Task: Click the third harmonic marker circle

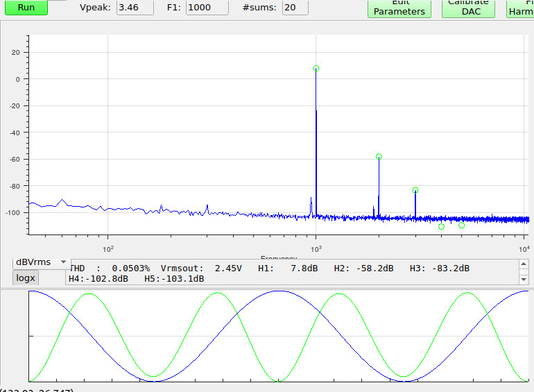Action: tap(415, 190)
